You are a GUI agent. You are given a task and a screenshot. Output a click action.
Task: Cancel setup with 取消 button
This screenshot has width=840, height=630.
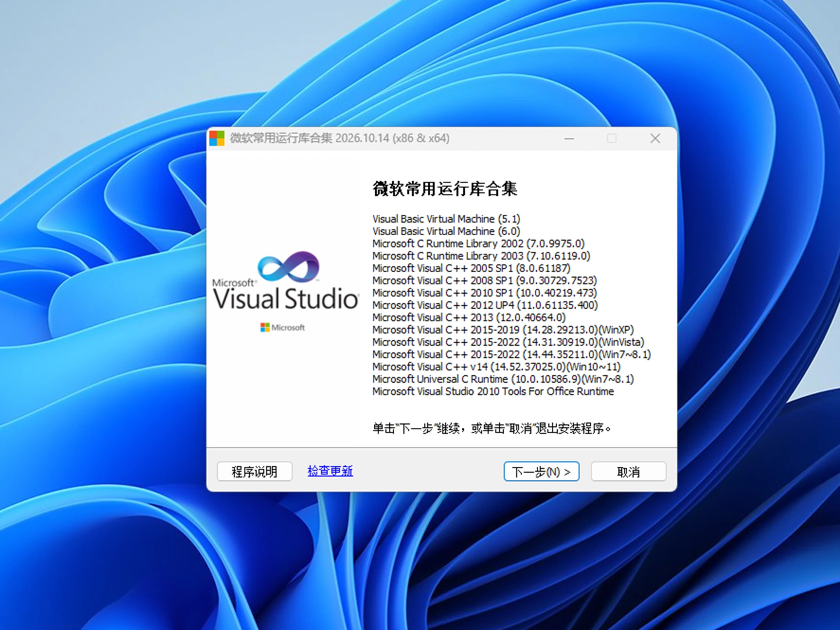(628, 472)
